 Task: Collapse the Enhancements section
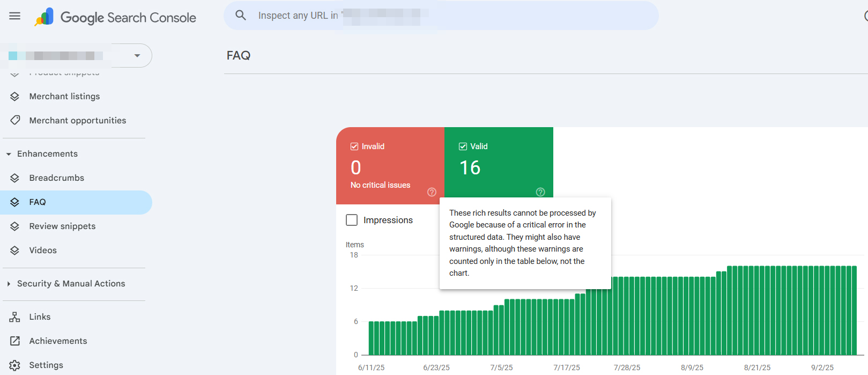pos(9,154)
